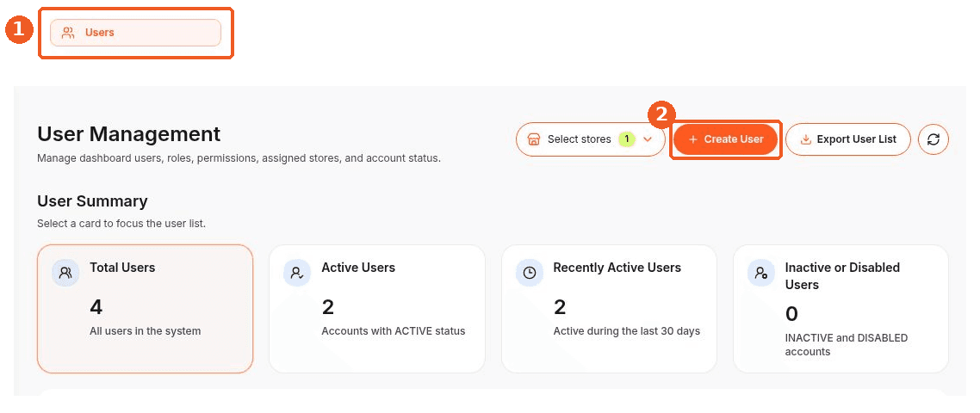
Task: Click 'INACTIVE and DISABLED accounts' text
Action: tap(847, 345)
